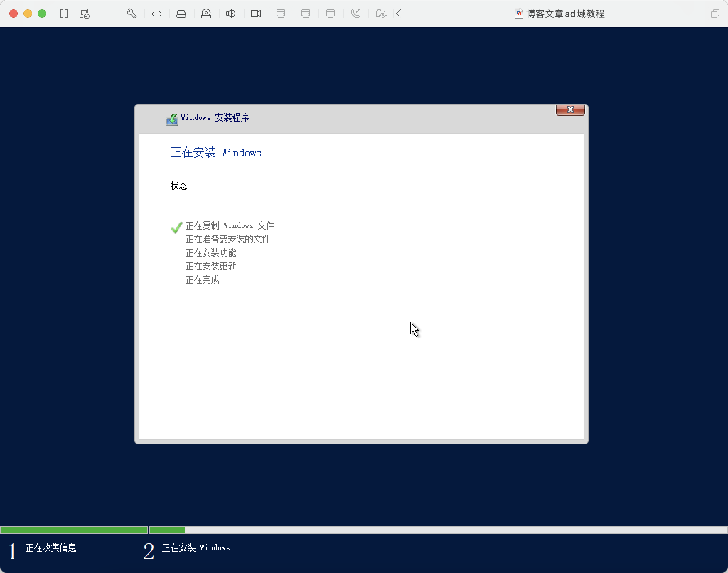Click the green macOS fullscreen button
This screenshot has width=728, height=573.
click(x=42, y=14)
